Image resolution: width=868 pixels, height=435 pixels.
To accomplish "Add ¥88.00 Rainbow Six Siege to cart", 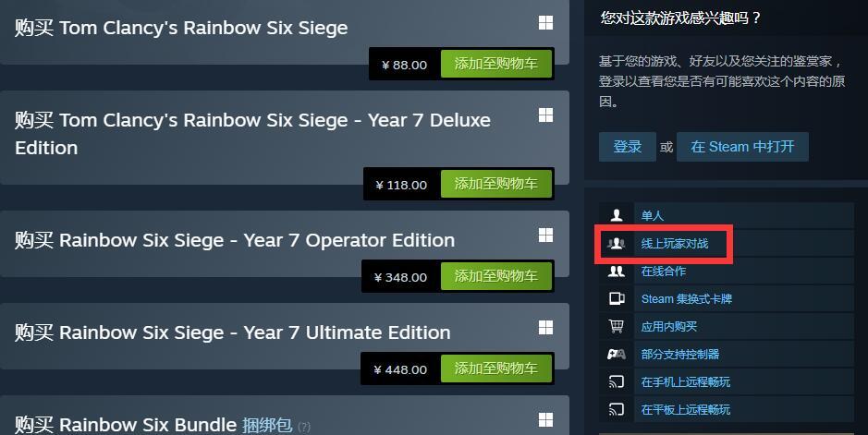I will [496, 64].
